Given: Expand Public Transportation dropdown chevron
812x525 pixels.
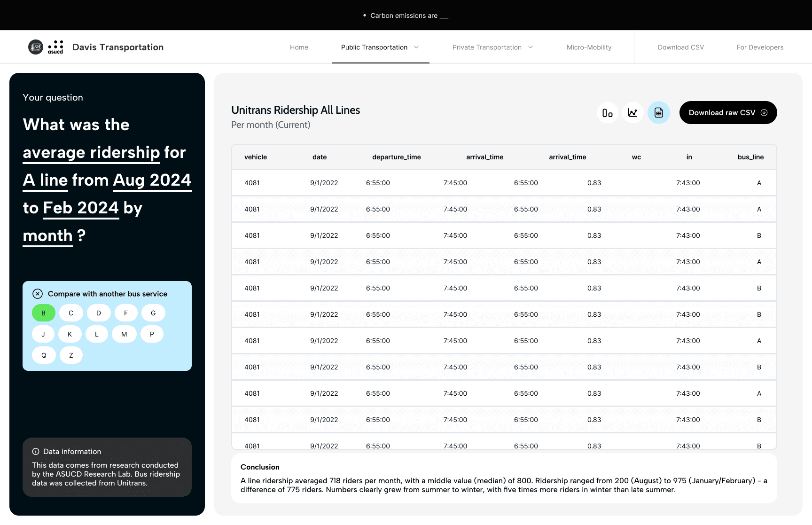Looking at the screenshot, I should (416, 47).
